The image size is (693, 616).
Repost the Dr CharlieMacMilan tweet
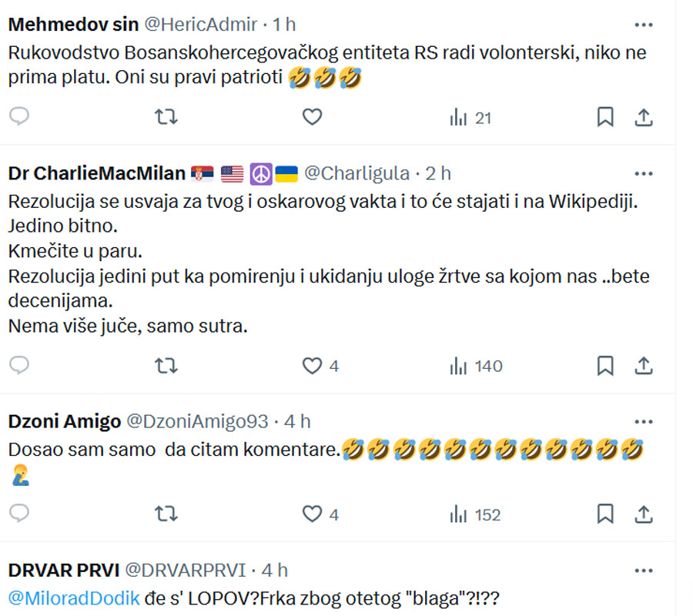click(x=166, y=366)
